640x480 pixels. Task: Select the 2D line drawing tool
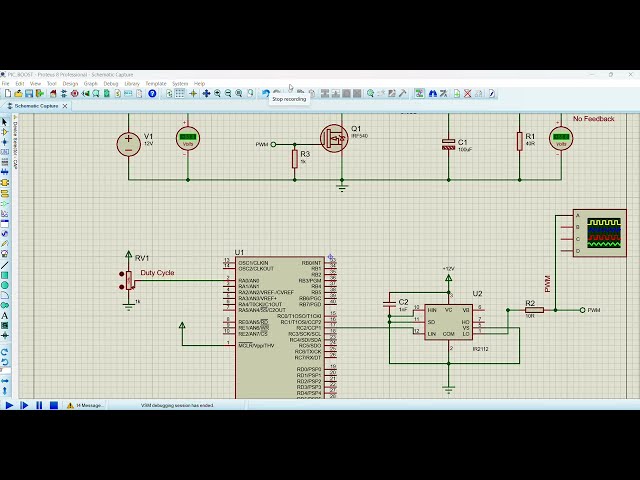(5, 265)
